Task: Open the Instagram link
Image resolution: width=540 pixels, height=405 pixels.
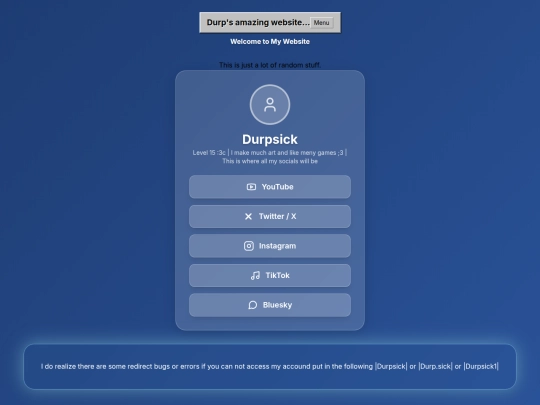Action: (270, 246)
